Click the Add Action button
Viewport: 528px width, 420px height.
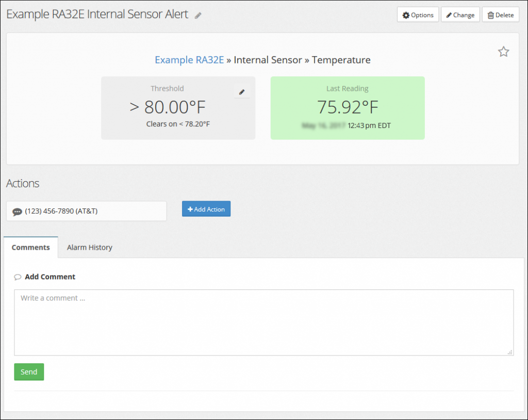[206, 209]
